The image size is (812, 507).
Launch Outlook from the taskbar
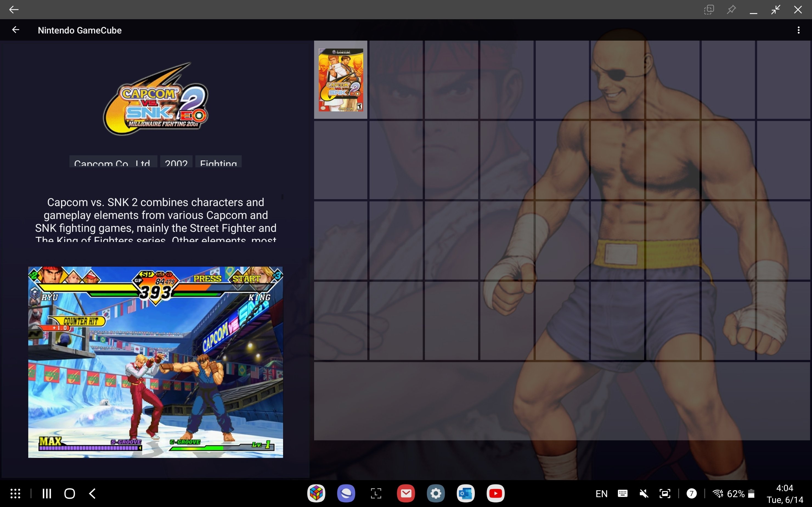tap(466, 493)
